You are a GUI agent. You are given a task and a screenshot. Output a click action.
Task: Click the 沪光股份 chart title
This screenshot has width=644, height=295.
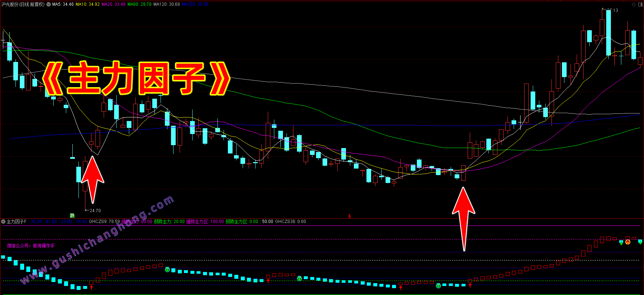click(23, 4)
